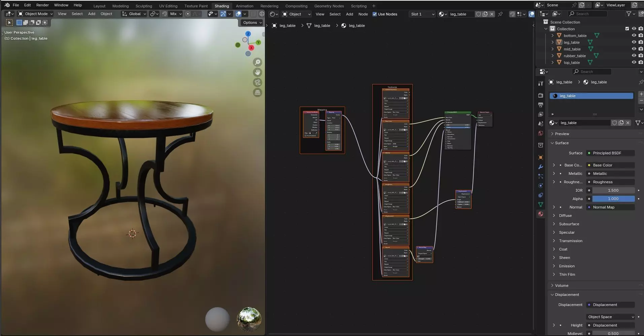Click the IOR value field
The image size is (644, 336).
[613, 190]
